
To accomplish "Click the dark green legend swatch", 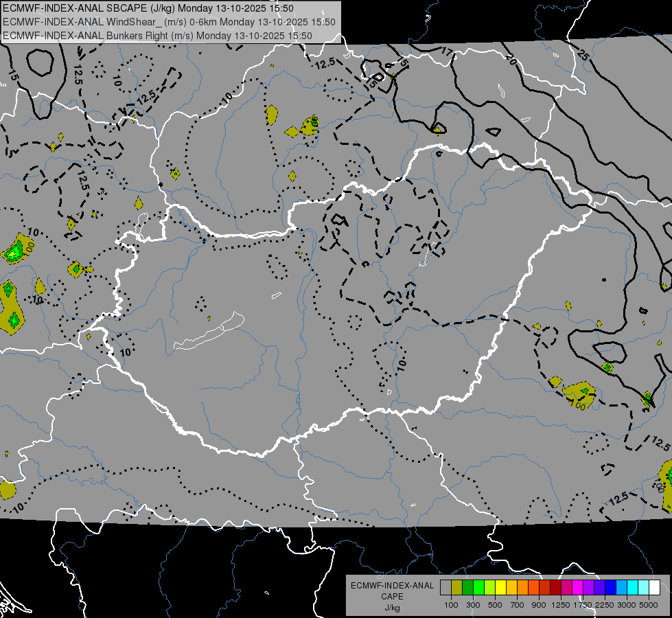I will coord(468,588).
